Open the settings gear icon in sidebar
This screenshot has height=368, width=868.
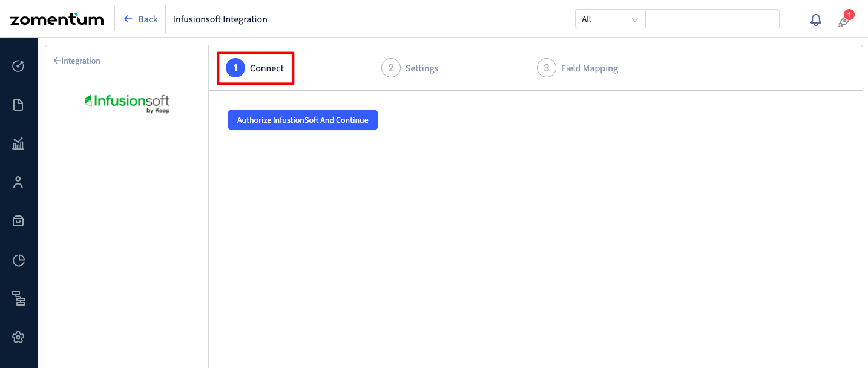click(x=18, y=337)
